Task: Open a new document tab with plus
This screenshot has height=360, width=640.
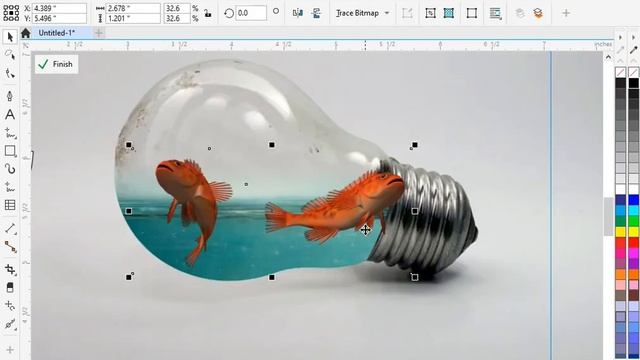Action: pyautogui.click(x=98, y=33)
